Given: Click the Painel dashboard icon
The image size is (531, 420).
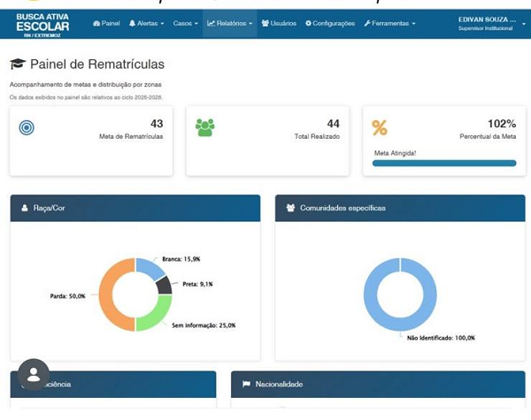Looking at the screenshot, I should [96, 23].
